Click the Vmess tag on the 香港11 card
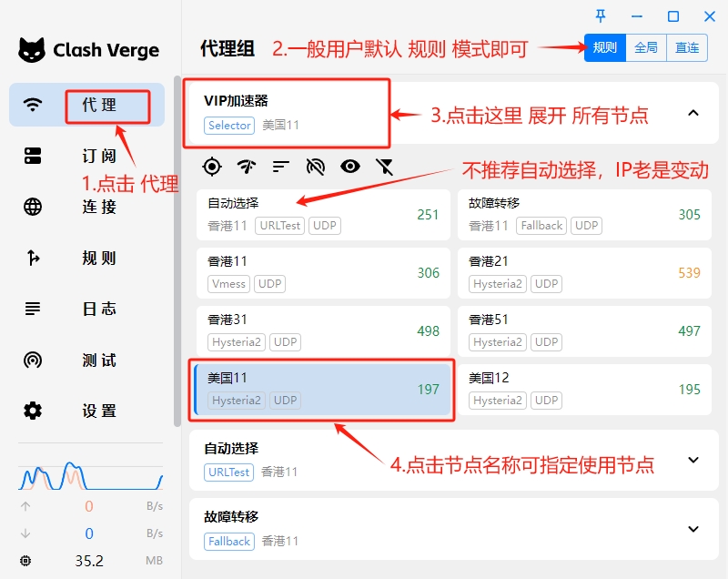 pos(228,284)
